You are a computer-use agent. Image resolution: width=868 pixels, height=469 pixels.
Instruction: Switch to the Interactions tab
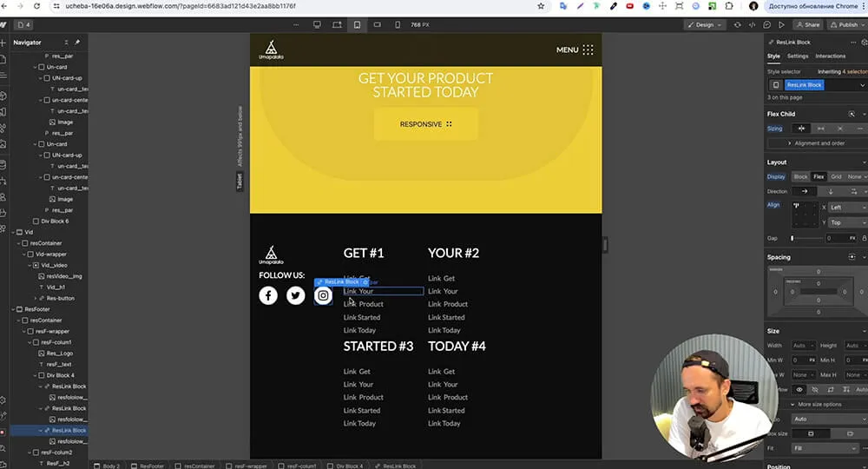[x=831, y=56]
